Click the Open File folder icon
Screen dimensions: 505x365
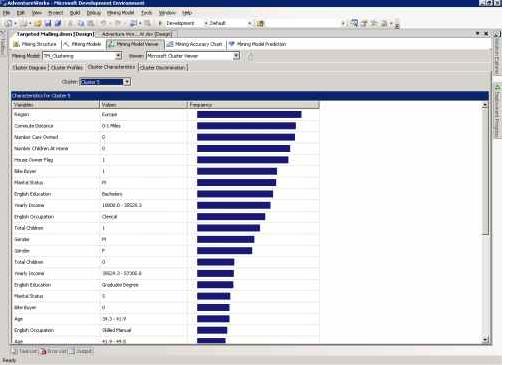(38, 23)
